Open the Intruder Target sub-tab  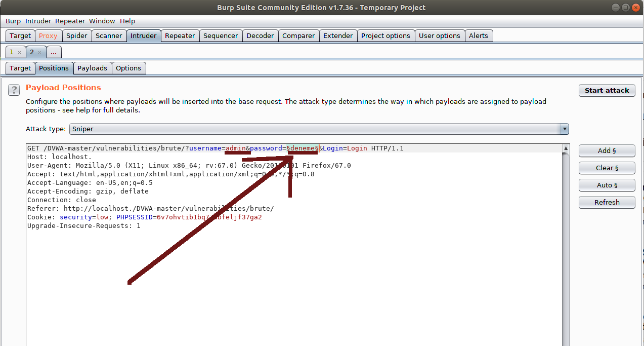pos(20,68)
